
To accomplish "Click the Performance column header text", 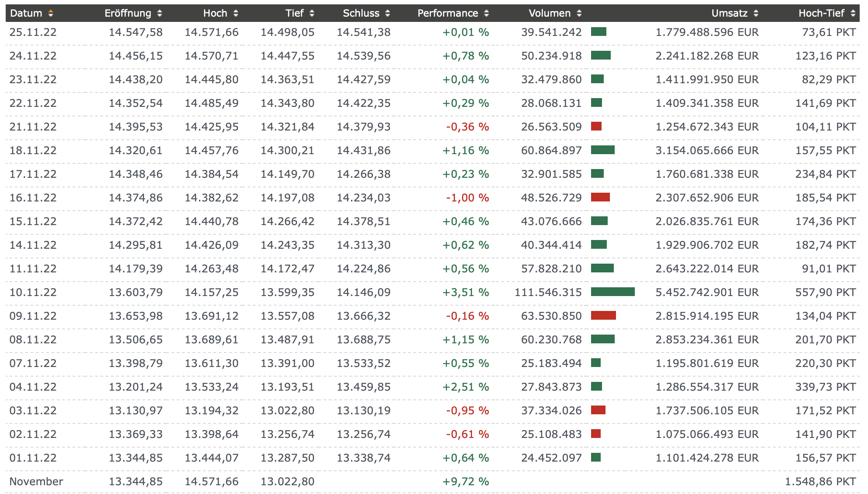I will tap(448, 14).
